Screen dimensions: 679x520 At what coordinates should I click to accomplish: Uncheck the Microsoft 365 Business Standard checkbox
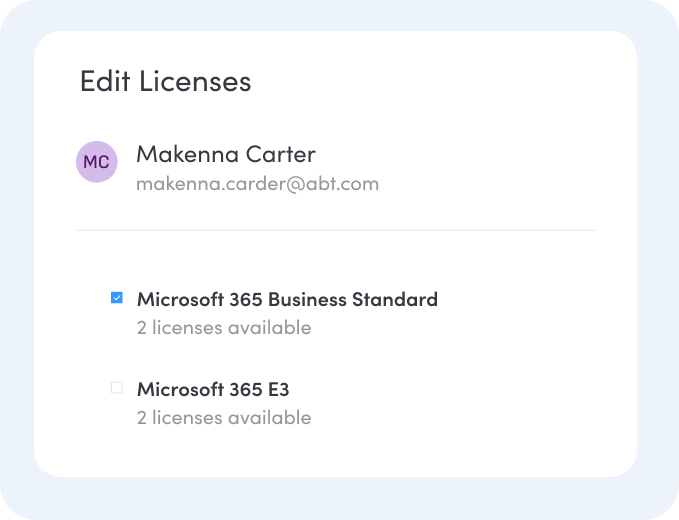coord(117,298)
